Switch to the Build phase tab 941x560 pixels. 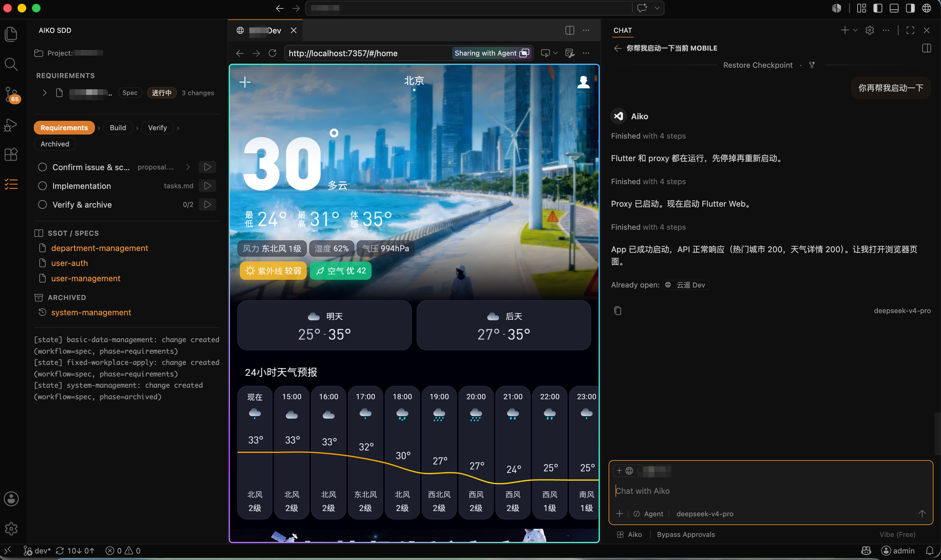(118, 128)
